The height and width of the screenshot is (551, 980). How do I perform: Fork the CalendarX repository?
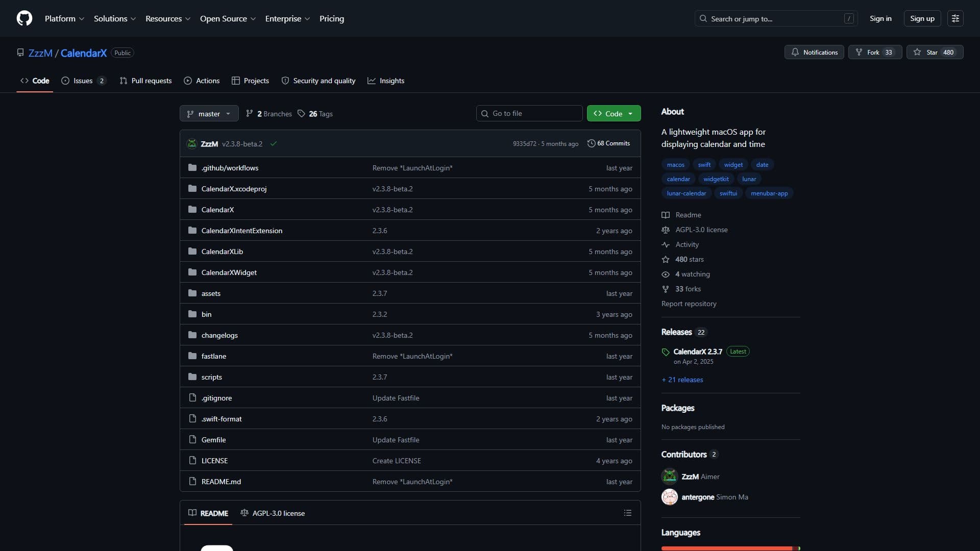[875, 52]
